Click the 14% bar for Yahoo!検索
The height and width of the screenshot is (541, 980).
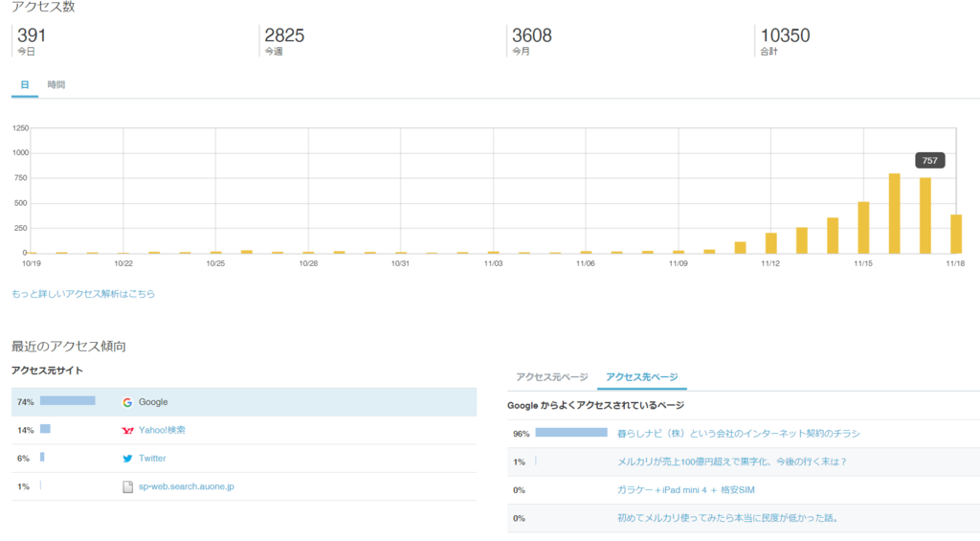click(x=45, y=429)
